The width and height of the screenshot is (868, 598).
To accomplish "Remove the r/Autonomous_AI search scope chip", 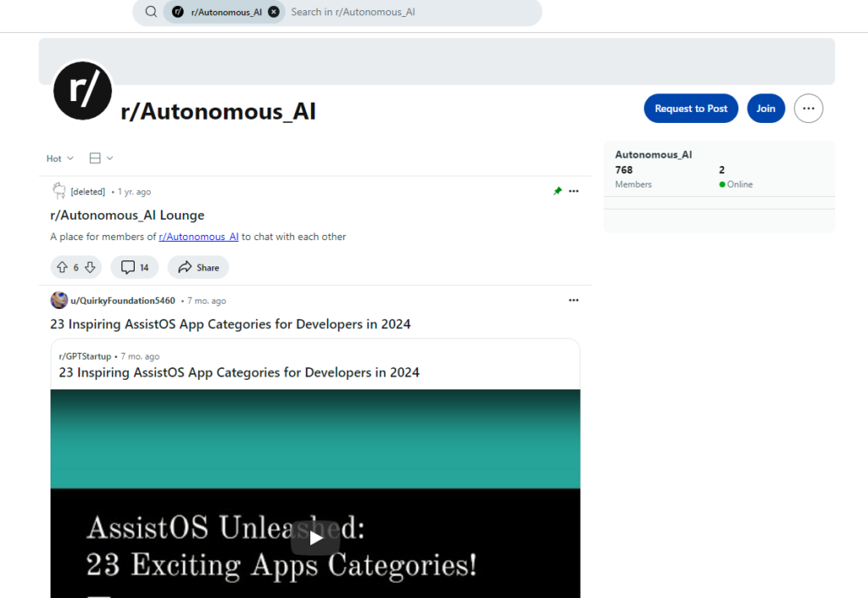I will [273, 12].
